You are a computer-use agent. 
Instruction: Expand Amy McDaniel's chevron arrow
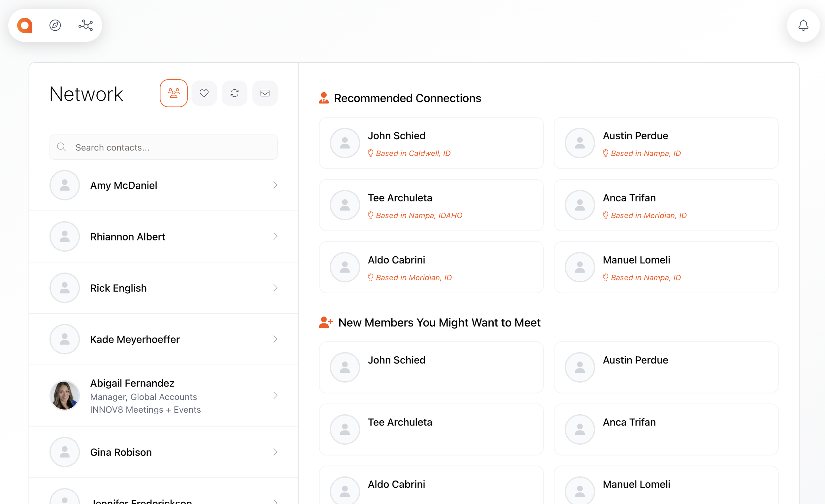pos(275,185)
